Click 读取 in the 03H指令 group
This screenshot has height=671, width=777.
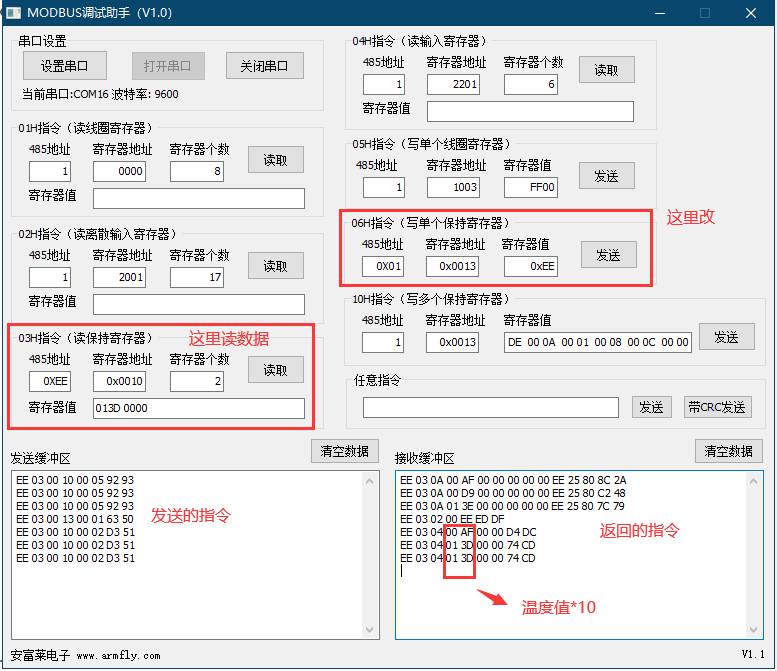point(276,370)
